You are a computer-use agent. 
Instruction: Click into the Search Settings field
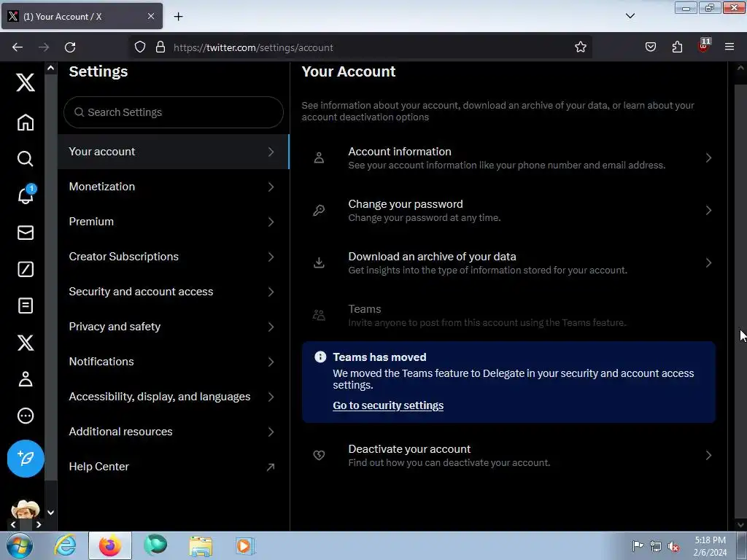pyautogui.click(x=174, y=112)
